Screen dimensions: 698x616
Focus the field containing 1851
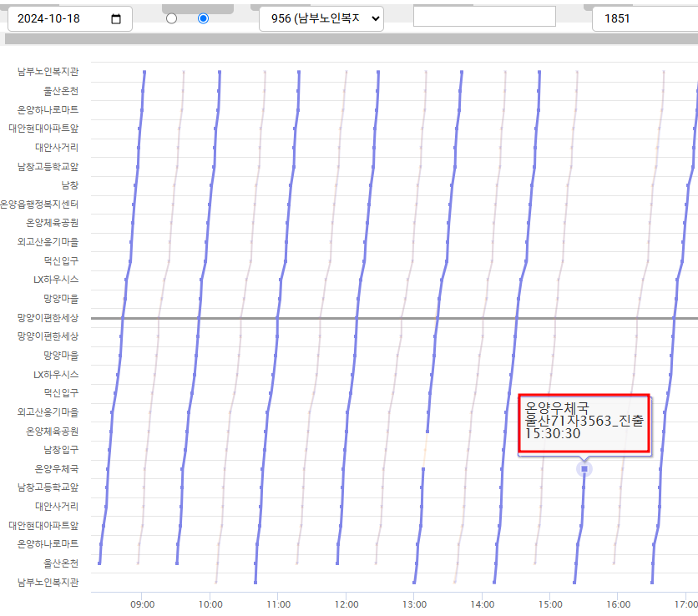(643, 19)
